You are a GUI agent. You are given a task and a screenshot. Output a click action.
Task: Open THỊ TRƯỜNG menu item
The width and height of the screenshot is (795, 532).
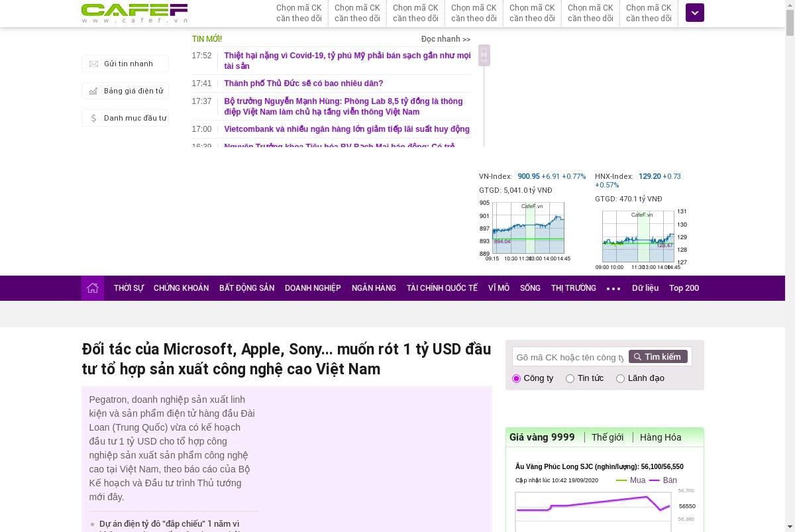point(574,288)
